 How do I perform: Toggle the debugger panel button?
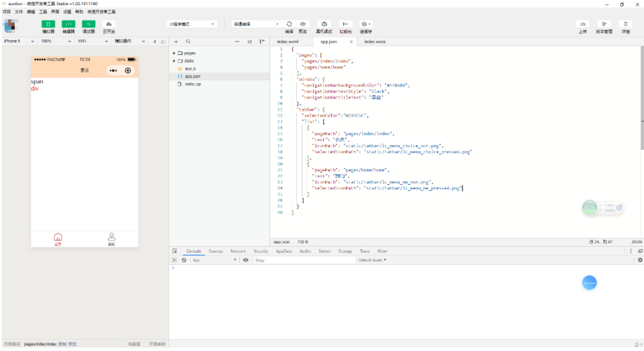[x=88, y=24]
